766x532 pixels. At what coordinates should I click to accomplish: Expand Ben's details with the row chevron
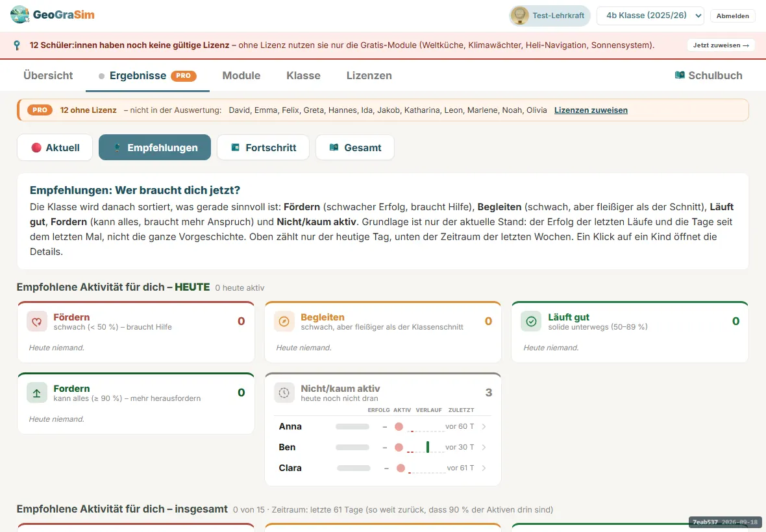(484, 448)
